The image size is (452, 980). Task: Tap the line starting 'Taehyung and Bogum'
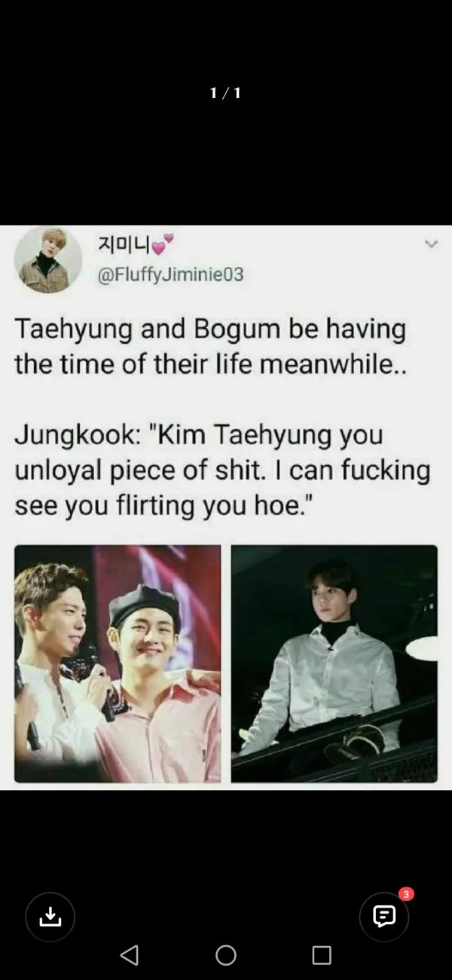click(x=210, y=329)
